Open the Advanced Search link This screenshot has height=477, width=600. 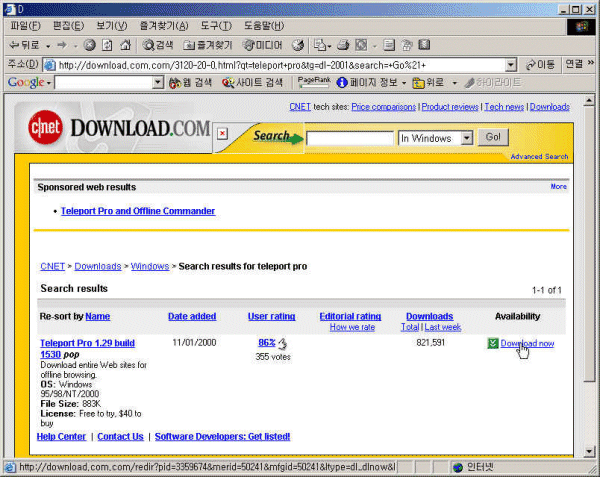pos(539,156)
